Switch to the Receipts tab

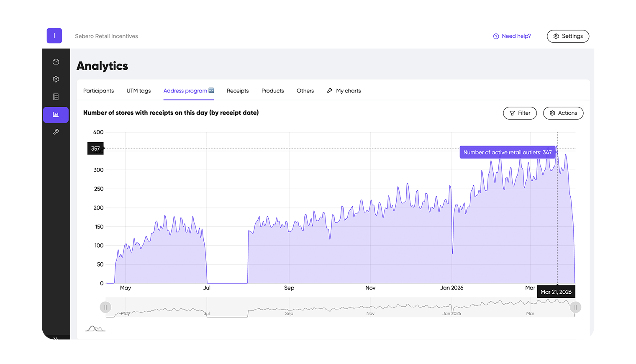click(x=237, y=91)
